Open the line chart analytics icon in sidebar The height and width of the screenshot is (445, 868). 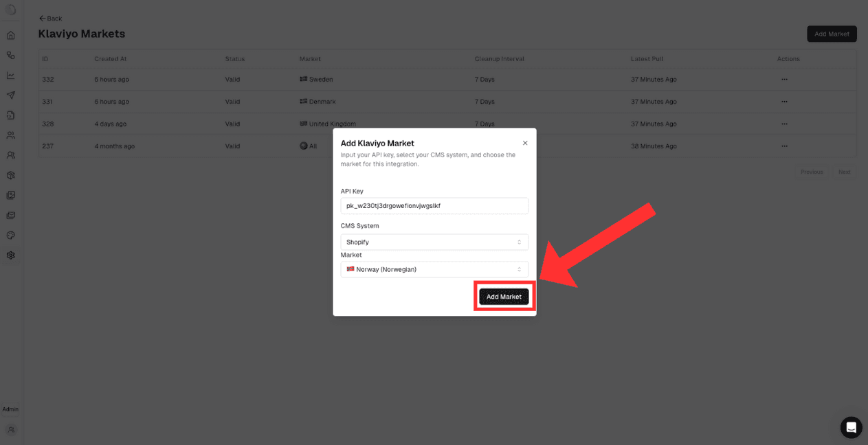point(11,75)
